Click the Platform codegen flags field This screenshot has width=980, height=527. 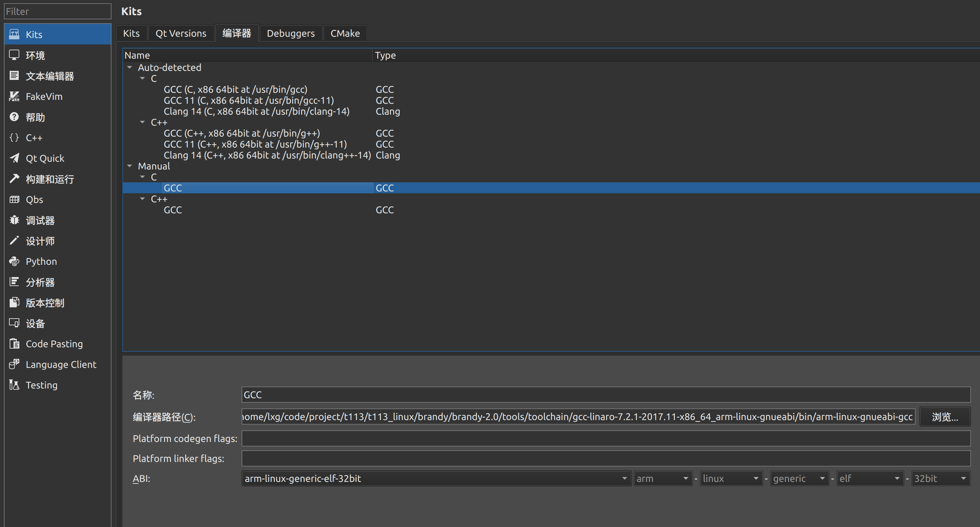click(x=606, y=438)
